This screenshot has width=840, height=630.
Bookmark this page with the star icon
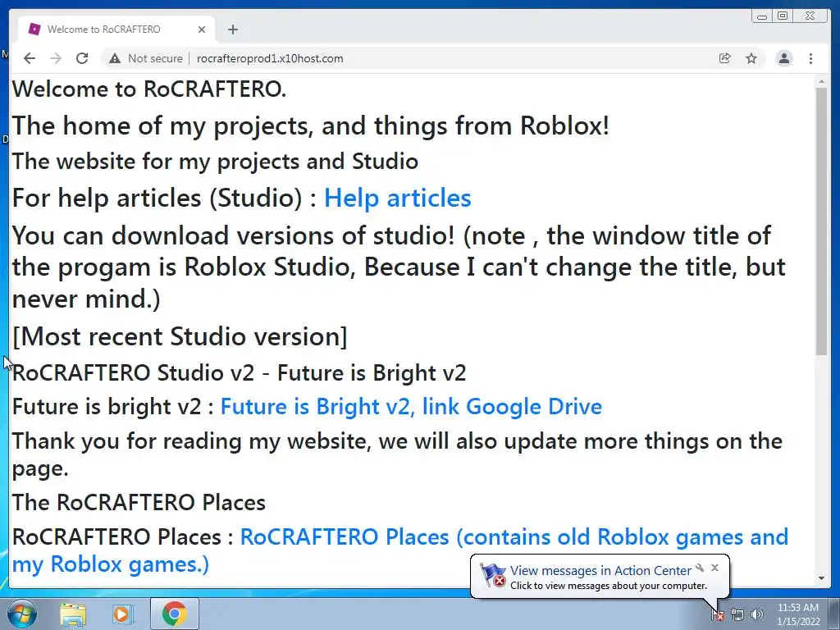751,58
